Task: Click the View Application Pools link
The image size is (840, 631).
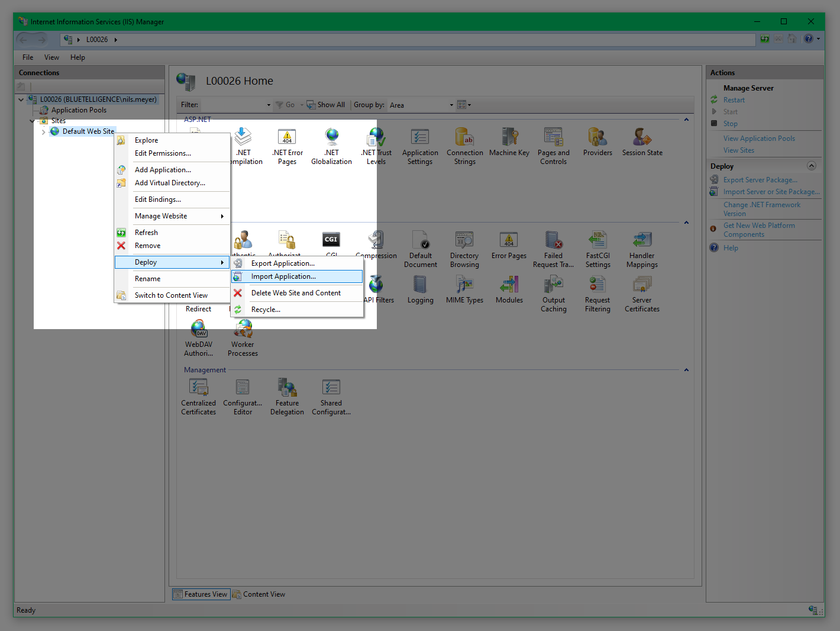Action: tap(759, 139)
